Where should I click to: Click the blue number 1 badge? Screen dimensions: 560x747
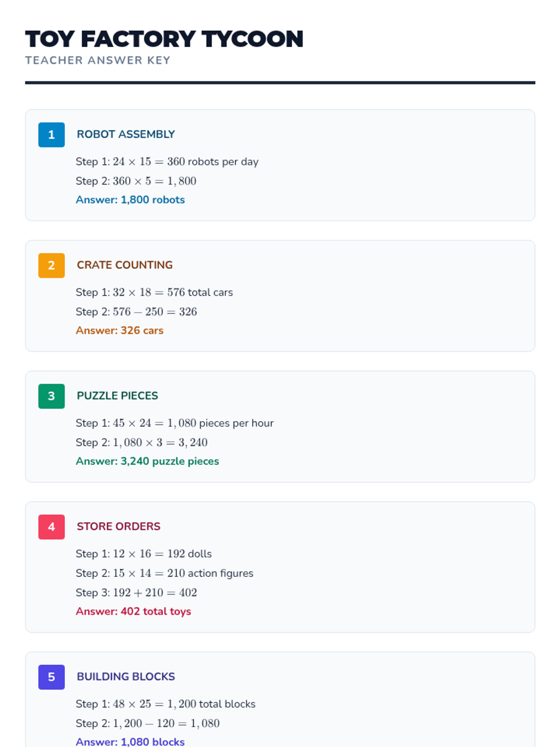tap(51, 135)
